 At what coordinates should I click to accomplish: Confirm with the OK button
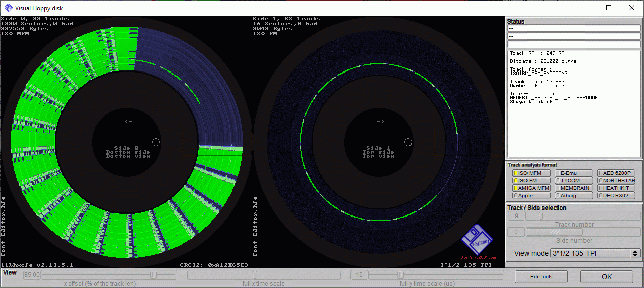(x=607, y=277)
